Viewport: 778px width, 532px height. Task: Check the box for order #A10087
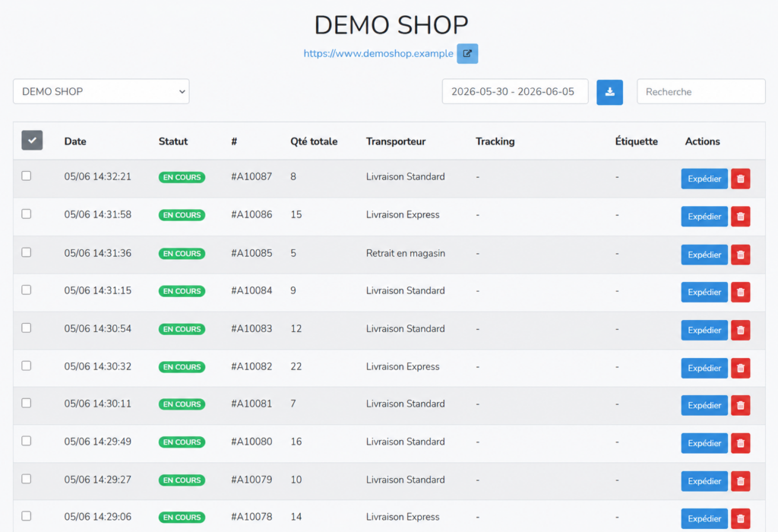pyautogui.click(x=27, y=176)
